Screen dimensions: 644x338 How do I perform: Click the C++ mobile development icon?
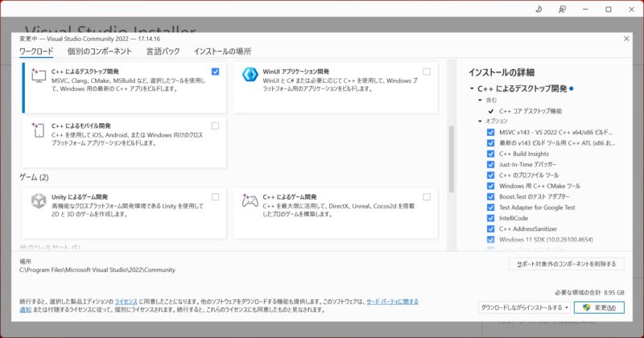(38, 132)
